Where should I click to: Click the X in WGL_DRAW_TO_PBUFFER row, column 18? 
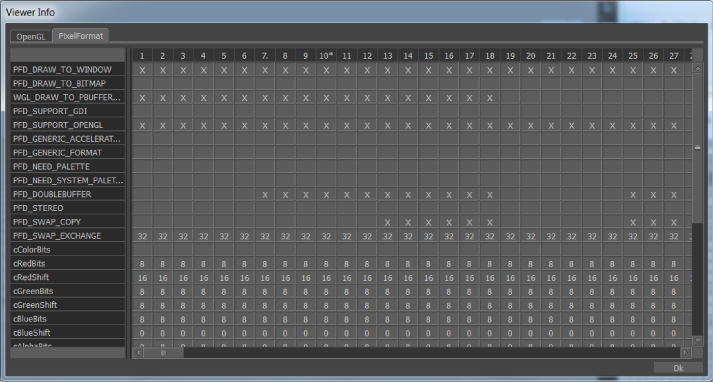490,98
